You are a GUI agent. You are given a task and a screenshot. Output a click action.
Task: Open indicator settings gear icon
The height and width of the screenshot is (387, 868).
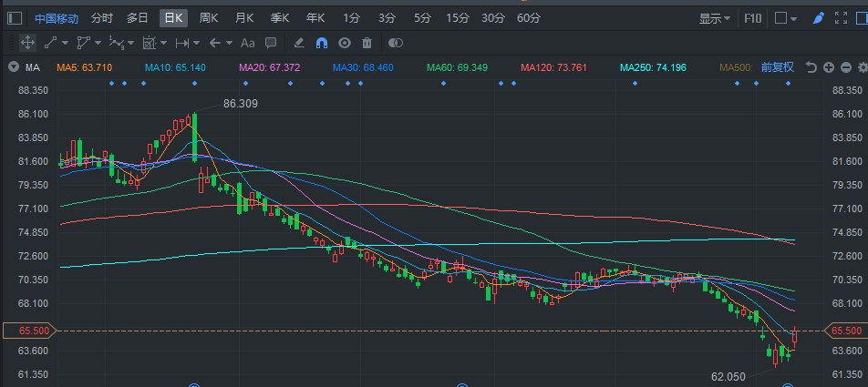(x=863, y=67)
